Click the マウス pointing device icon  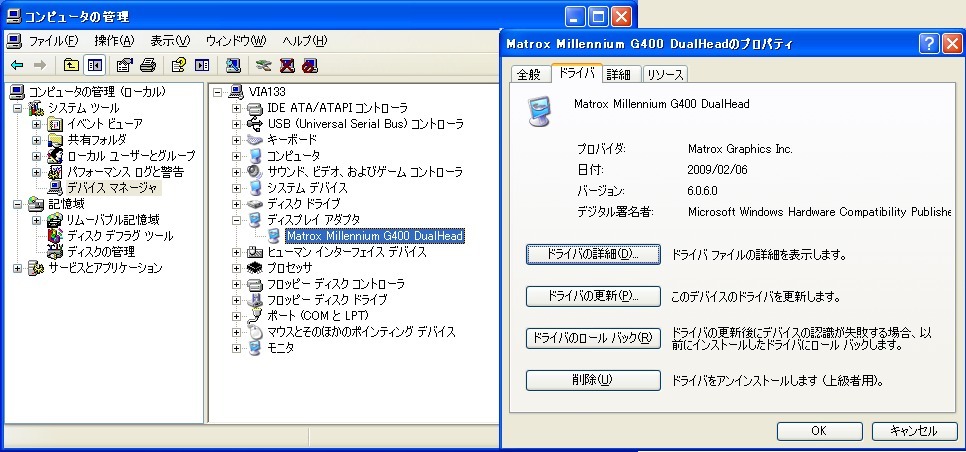(255, 332)
